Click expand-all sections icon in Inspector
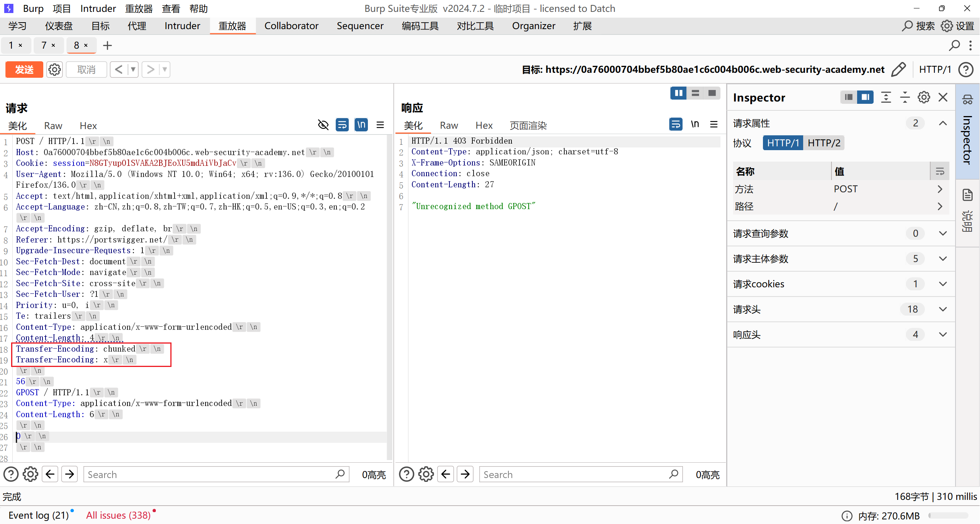 tap(886, 97)
